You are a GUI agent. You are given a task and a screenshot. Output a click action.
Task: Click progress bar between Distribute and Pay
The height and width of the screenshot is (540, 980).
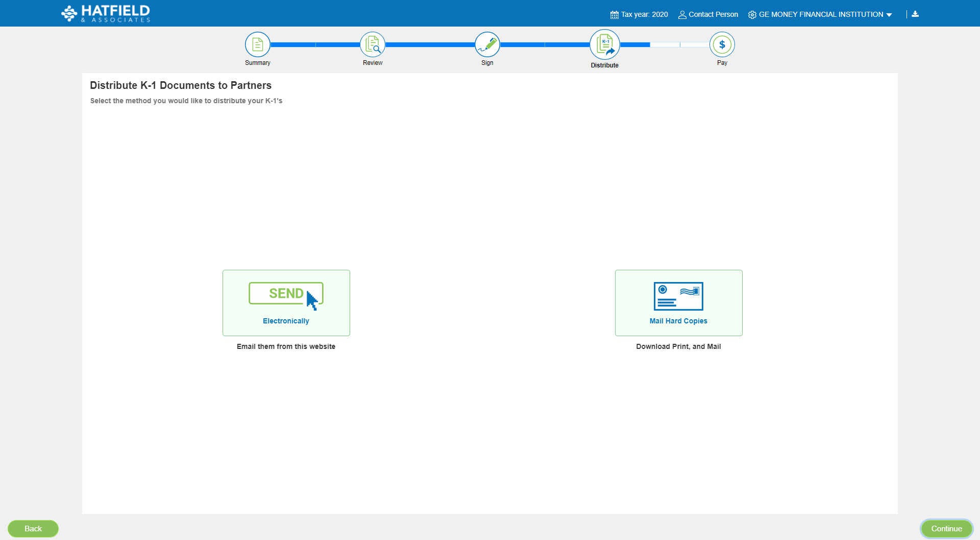[665, 44]
